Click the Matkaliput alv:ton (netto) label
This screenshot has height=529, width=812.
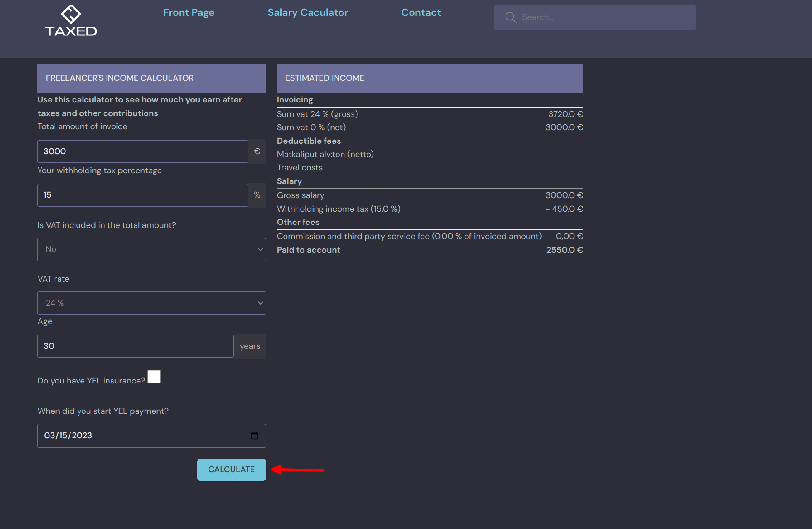[325, 154]
